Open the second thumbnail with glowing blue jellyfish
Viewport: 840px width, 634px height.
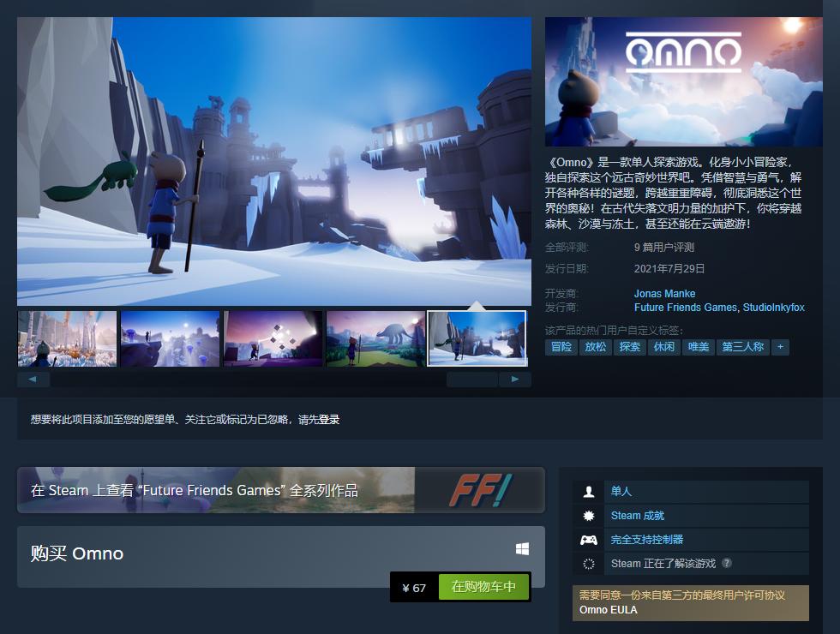[x=171, y=339]
